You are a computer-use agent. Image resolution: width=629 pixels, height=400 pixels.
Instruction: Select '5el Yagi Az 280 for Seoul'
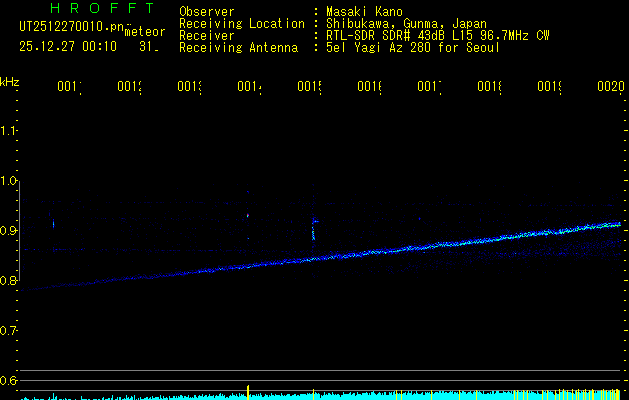coord(413,48)
